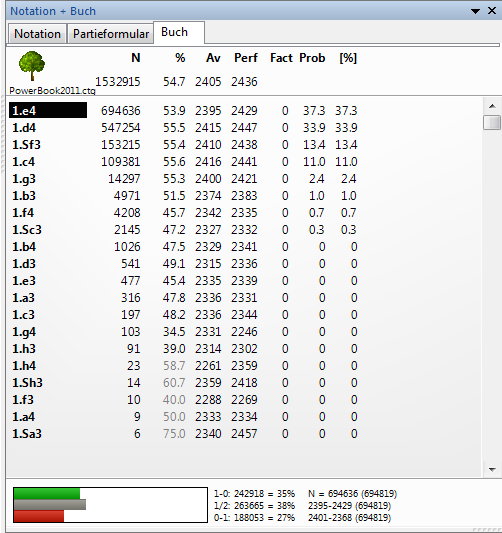Click the Prob column header
This screenshot has width=502, height=533.
312,58
